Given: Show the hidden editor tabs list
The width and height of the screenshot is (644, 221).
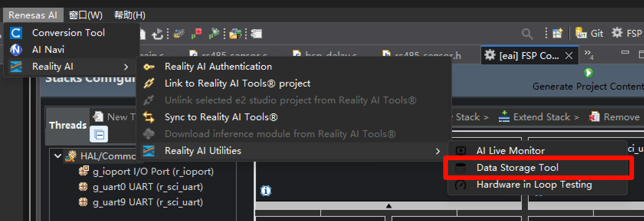Looking at the screenshot, I should (x=589, y=54).
